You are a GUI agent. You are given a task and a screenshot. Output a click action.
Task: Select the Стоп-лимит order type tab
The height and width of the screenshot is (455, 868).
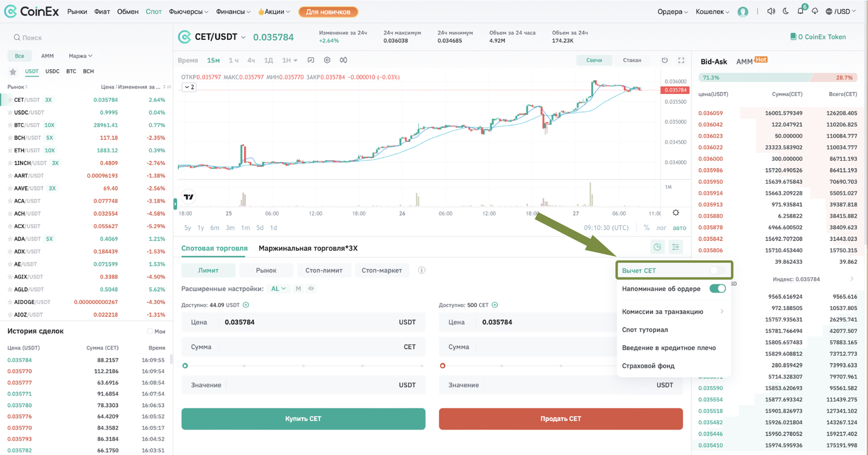point(324,270)
